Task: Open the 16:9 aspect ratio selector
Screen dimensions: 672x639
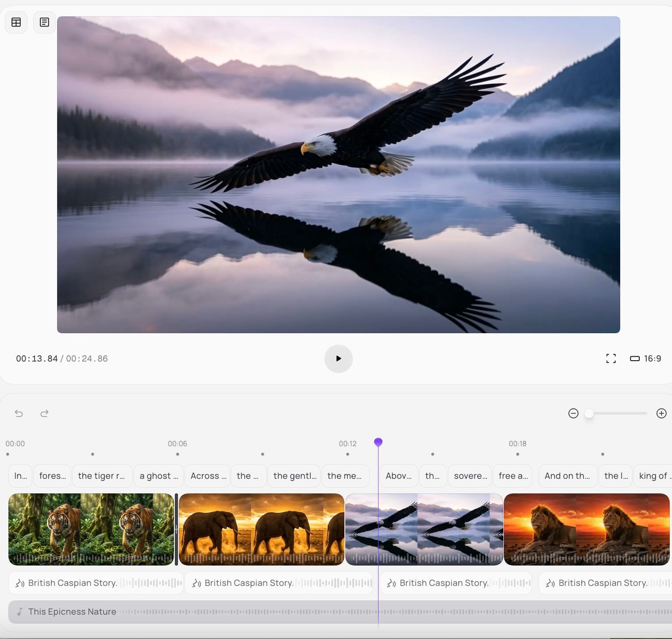Action: click(645, 358)
